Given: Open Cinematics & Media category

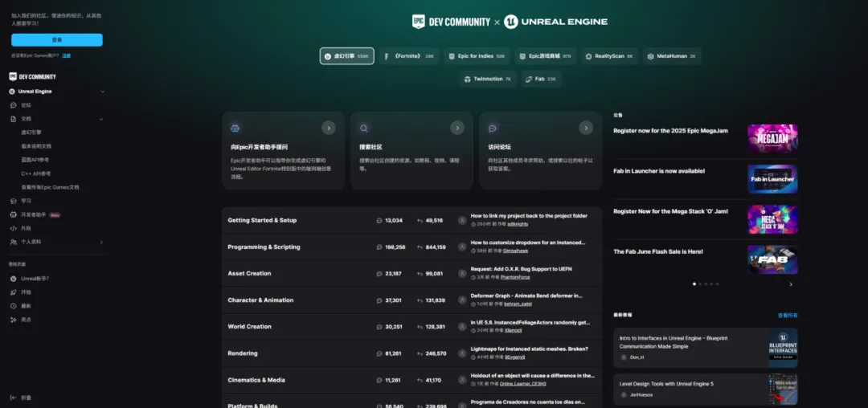Looking at the screenshot, I should tap(256, 381).
